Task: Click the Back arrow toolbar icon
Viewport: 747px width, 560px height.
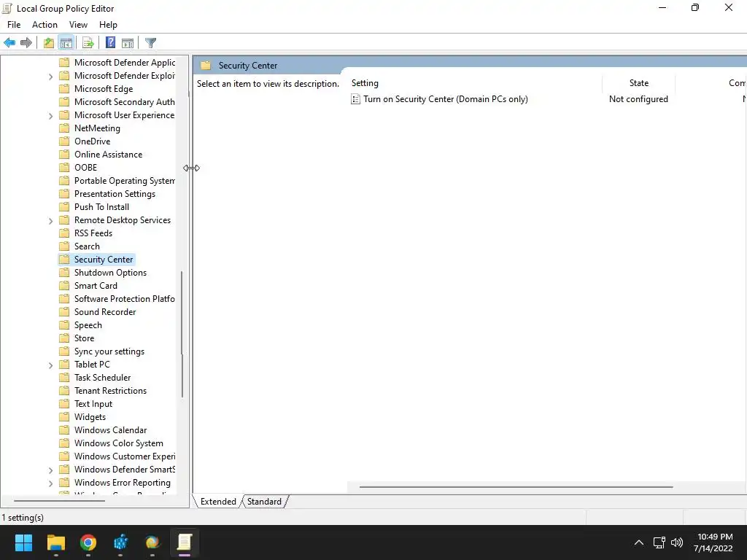Action: 9,43
